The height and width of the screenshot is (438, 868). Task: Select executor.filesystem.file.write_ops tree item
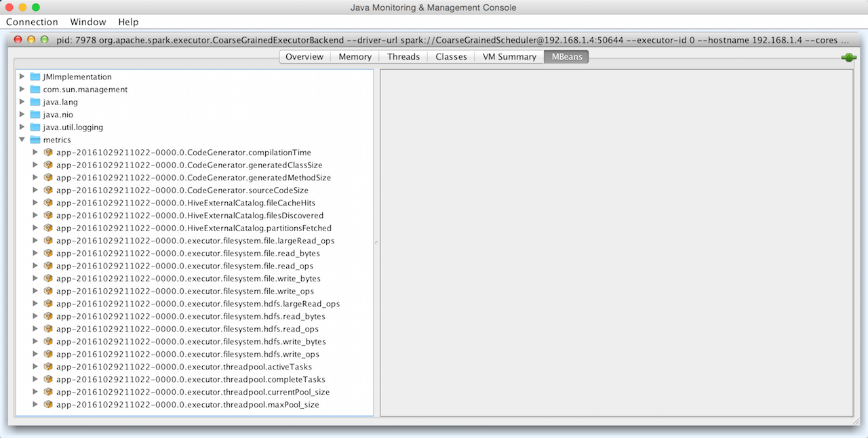pyautogui.click(x=187, y=291)
